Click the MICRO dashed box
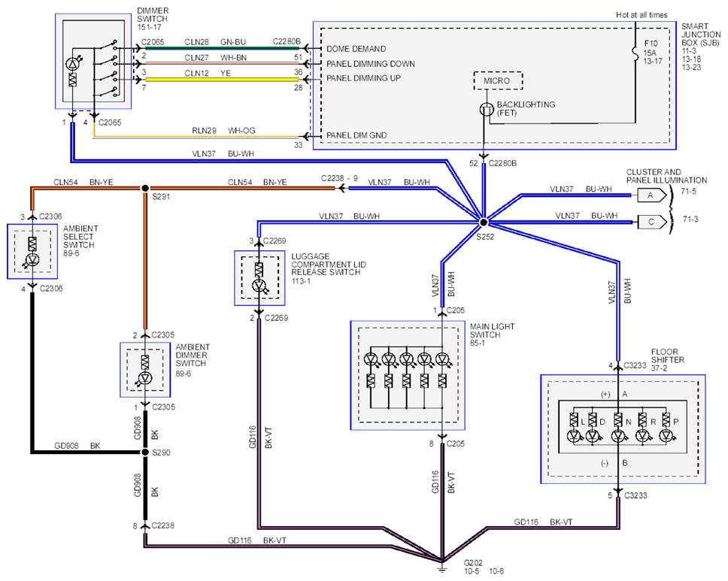728x581 pixels. [x=498, y=80]
